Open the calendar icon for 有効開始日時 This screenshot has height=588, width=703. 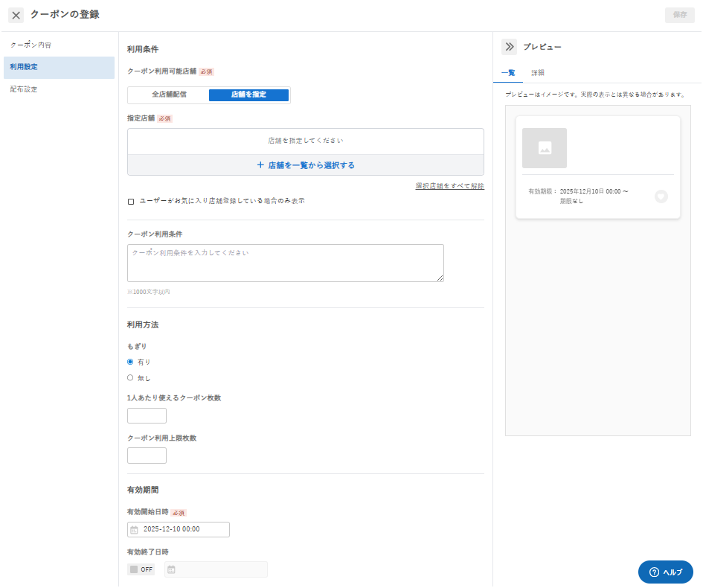[x=134, y=530]
